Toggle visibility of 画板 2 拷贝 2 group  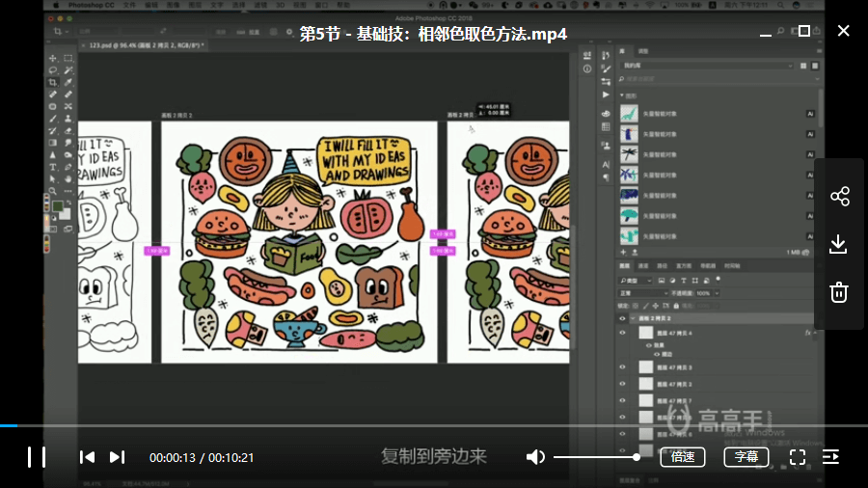coord(622,318)
